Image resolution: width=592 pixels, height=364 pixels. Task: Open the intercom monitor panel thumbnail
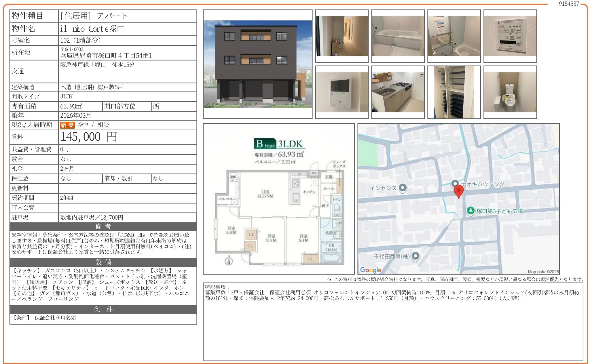(342, 92)
